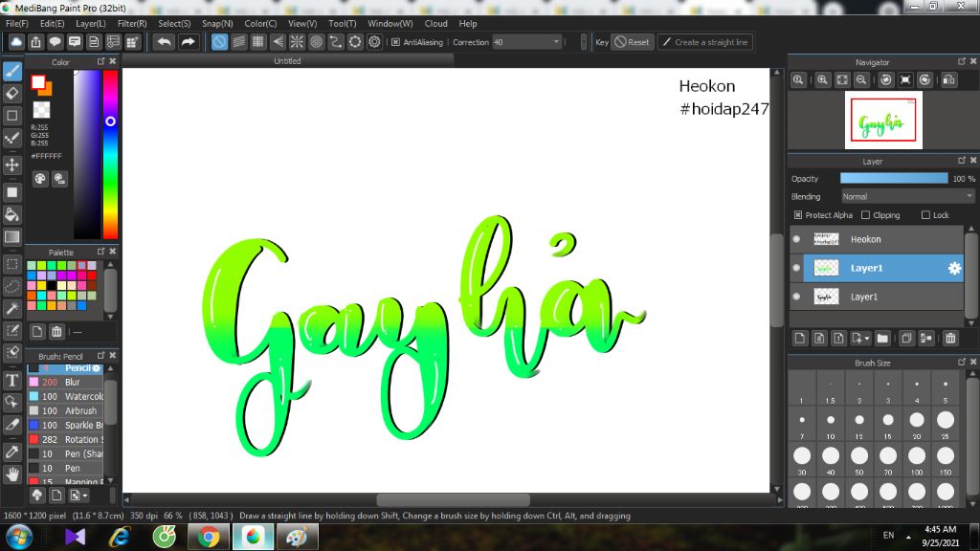
Task: Open the Snap menu
Action: (217, 23)
